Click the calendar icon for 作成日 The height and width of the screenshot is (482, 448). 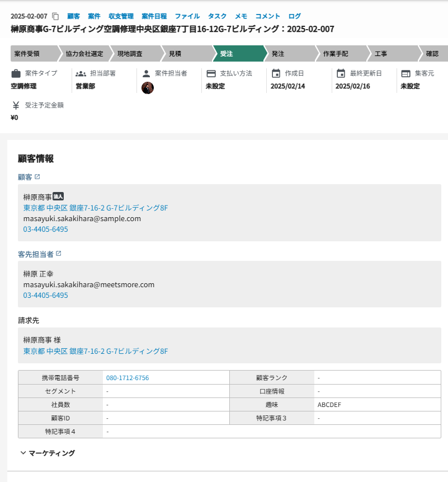click(x=276, y=73)
